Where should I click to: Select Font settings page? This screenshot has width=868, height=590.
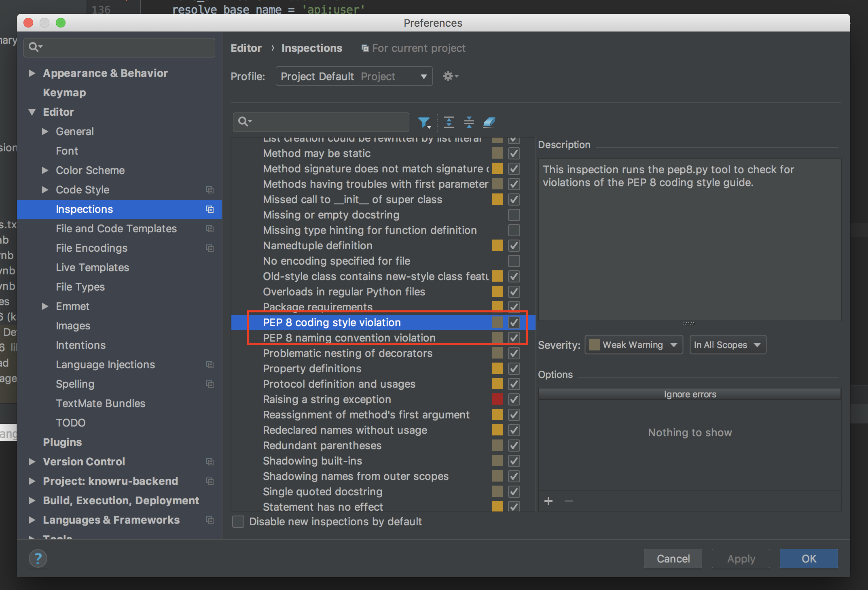click(x=67, y=151)
